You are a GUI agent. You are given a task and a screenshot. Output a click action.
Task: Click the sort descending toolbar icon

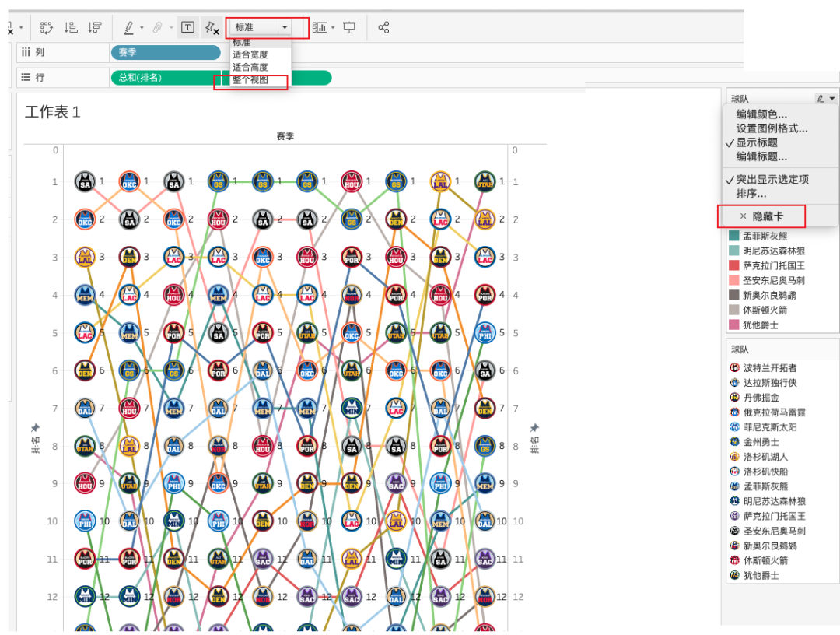[95, 27]
